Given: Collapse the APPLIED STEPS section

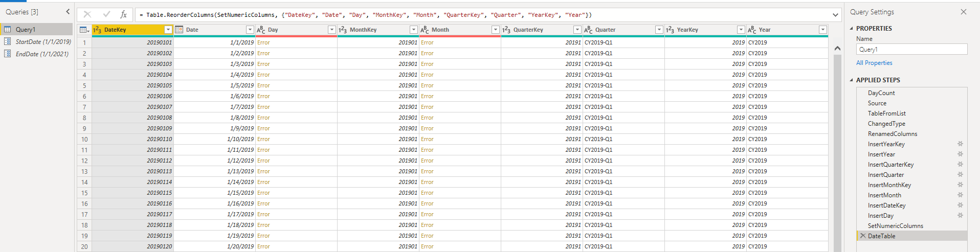Looking at the screenshot, I should click(x=852, y=80).
